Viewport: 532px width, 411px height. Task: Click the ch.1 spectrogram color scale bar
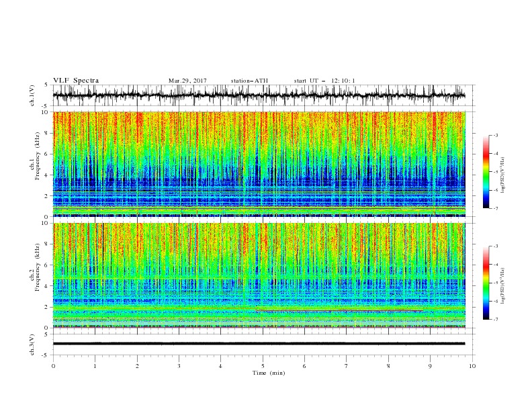click(486, 172)
